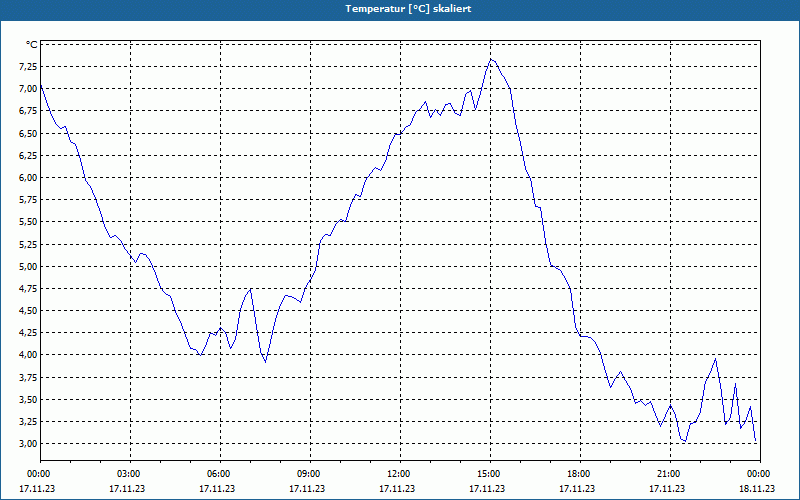This screenshot has height=500, width=800.
Task: Click the 09:00 time axis label
Action: click(310, 474)
